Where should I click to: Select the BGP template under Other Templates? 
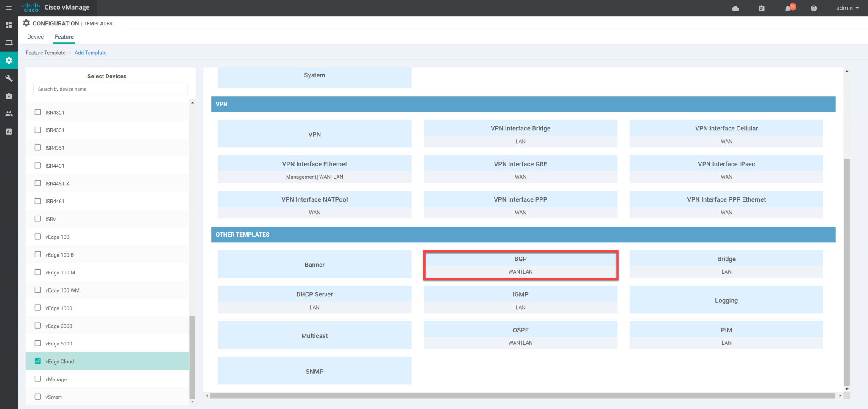point(520,265)
